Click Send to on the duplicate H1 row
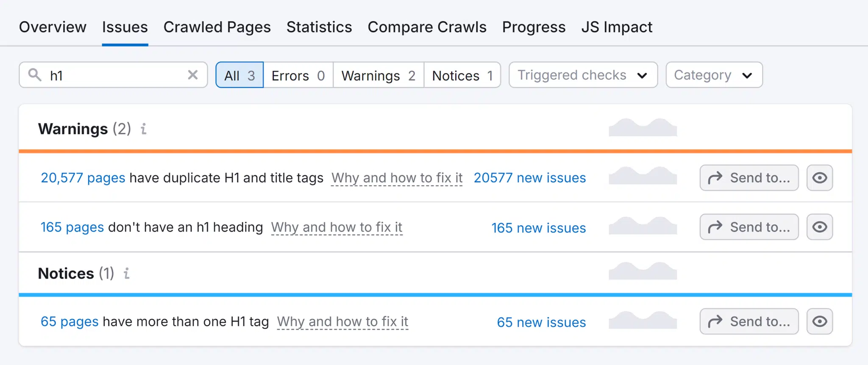 748,178
